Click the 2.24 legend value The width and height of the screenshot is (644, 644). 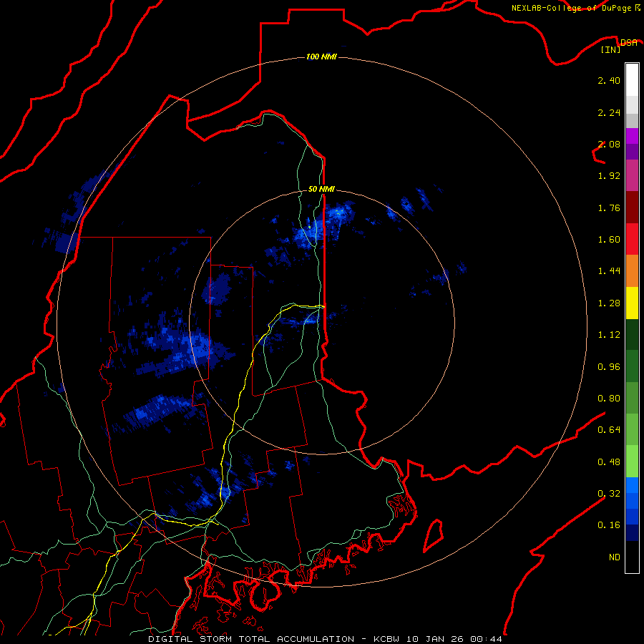point(609,112)
